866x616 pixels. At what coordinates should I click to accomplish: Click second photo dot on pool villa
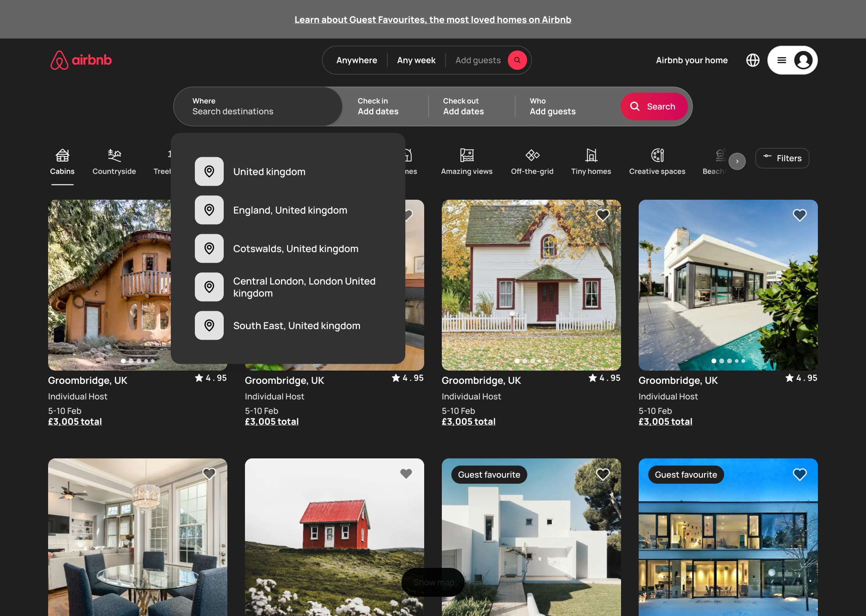(x=721, y=361)
